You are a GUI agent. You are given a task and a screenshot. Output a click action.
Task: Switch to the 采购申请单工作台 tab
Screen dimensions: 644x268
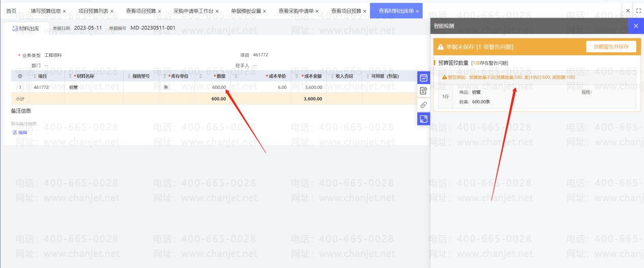click(x=194, y=11)
